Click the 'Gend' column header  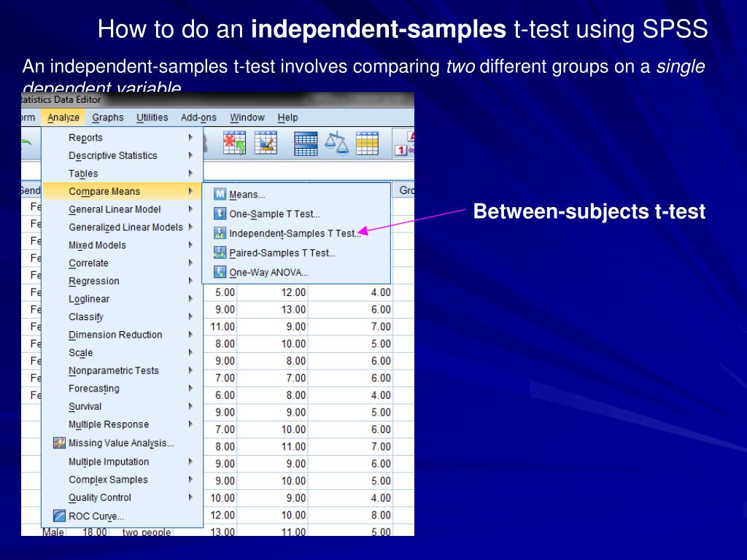(x=31, y=190)
